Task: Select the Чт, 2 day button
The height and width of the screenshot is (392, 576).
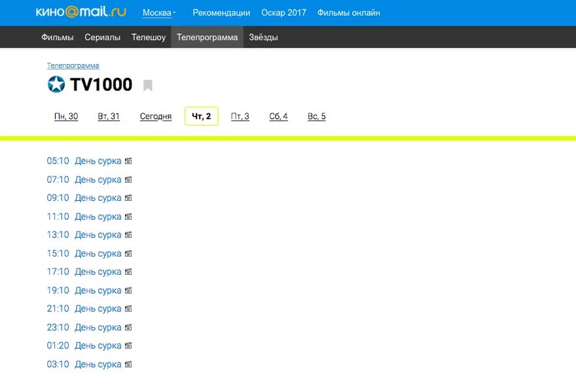Action: pos(202,116)
